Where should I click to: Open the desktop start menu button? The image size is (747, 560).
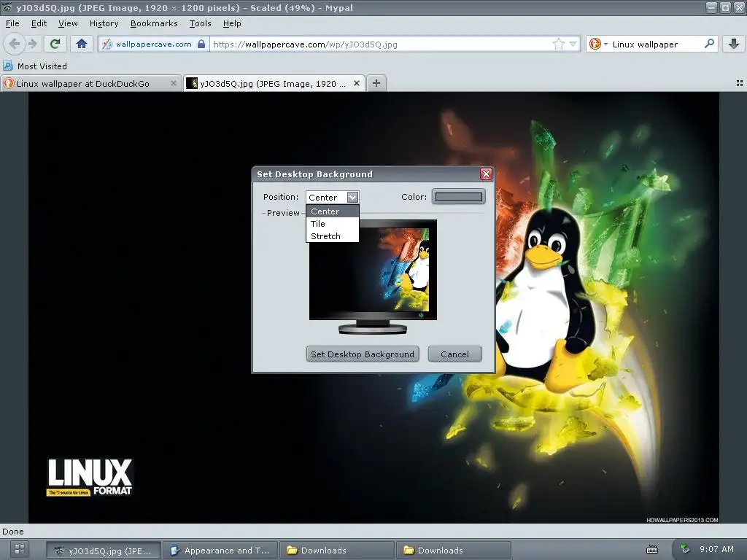20,549
